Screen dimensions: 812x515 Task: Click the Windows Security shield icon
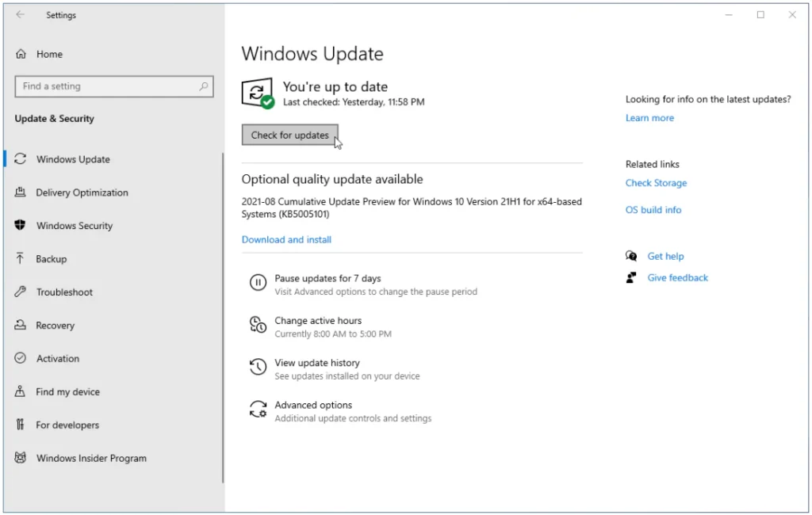pyautogui.click(x=20, y=225)
